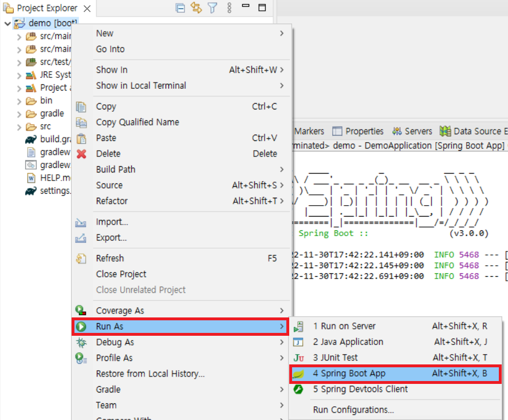This screenshot has height=420, width=508.
Task: Select the Project and External Dependencies node
Action: coord(48,88)
